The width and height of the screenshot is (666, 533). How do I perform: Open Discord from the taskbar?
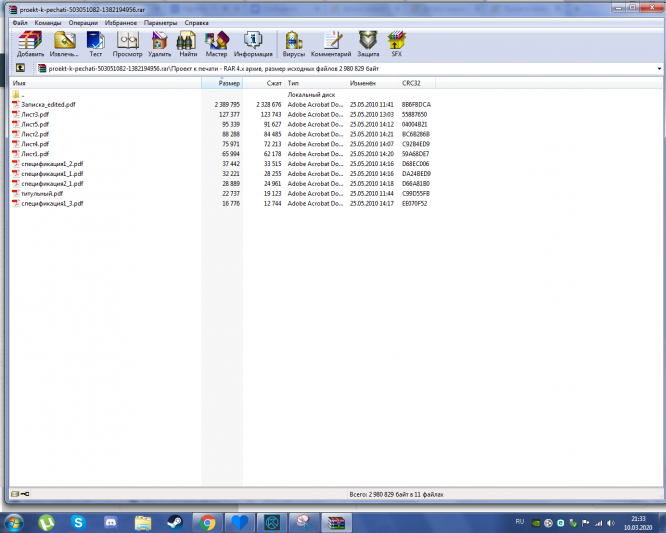pyautogui.click(x=110, y=522)
